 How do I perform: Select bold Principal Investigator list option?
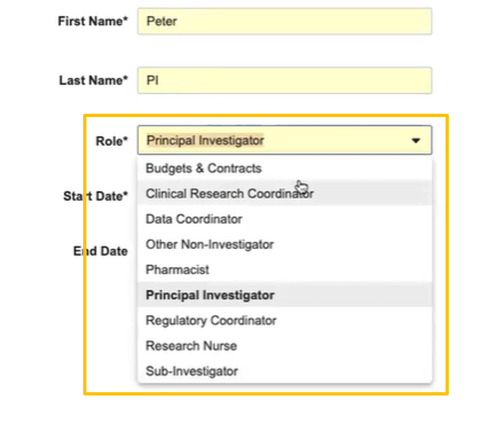coord(210,295)
